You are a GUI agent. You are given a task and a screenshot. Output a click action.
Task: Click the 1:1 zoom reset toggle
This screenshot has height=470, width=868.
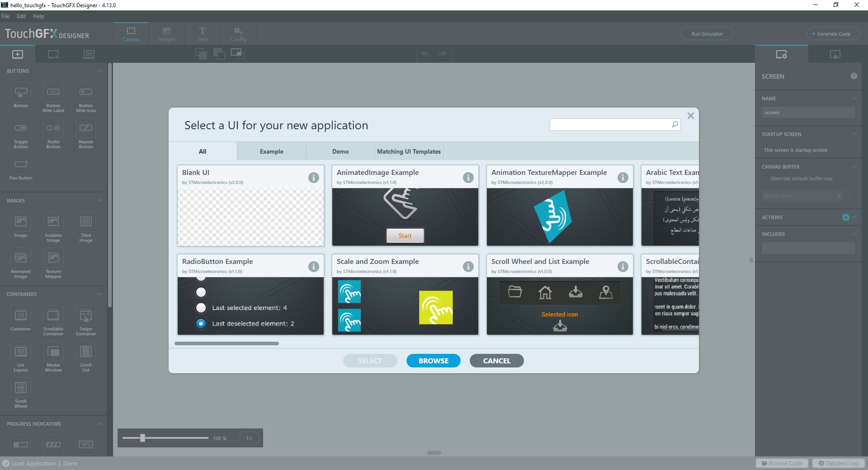(x=249, y=438)
